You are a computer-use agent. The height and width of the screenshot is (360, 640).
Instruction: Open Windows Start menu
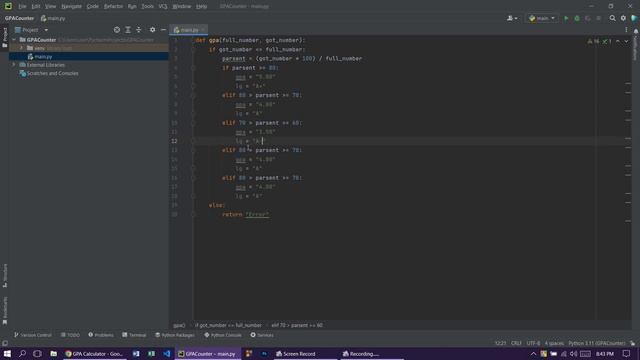pos(7,354)
